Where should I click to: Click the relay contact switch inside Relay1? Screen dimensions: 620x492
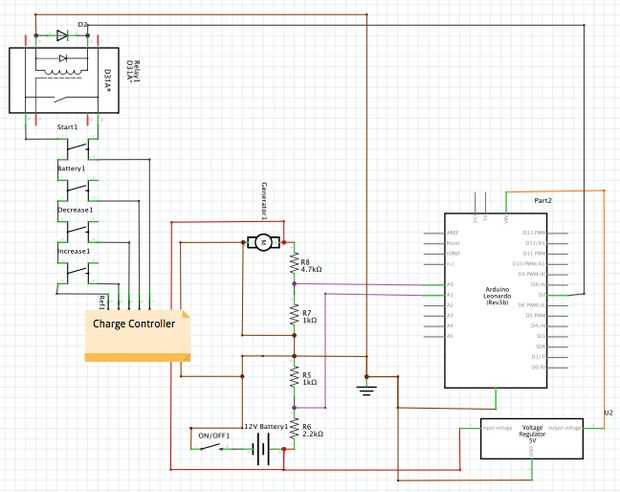64,98
